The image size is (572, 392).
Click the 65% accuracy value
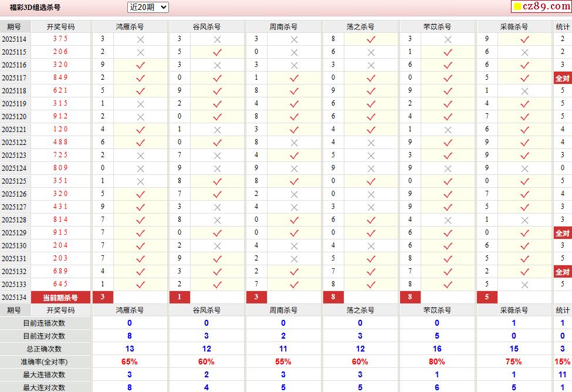[130, 361]
